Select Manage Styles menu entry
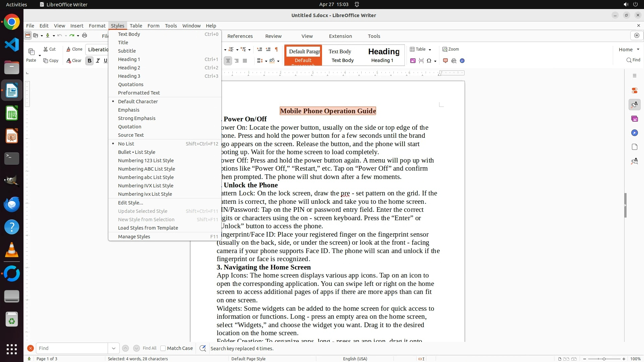Screen dimensions: 644x362 134,237
